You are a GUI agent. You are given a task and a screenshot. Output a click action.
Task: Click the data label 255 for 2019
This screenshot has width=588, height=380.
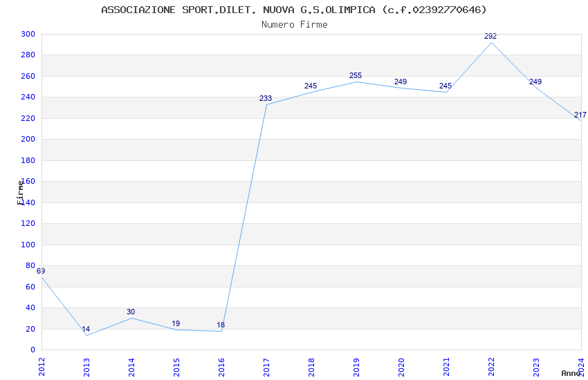[x=356, y=75]
